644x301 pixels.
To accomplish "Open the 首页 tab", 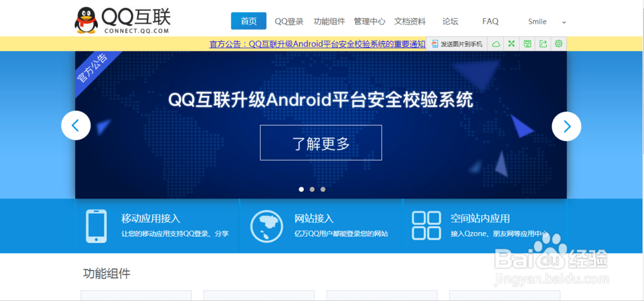I will pyautogui.click(x=249, y=21).
